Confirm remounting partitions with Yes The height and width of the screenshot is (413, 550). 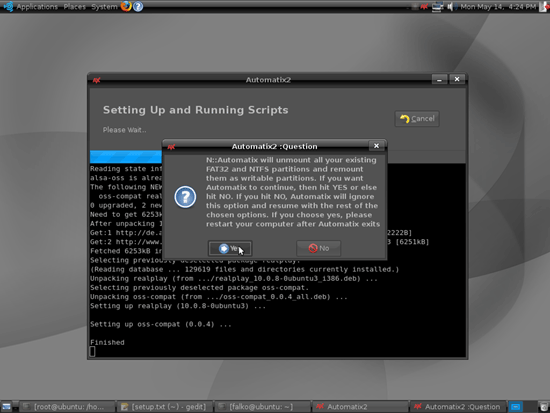click(230, 248)
